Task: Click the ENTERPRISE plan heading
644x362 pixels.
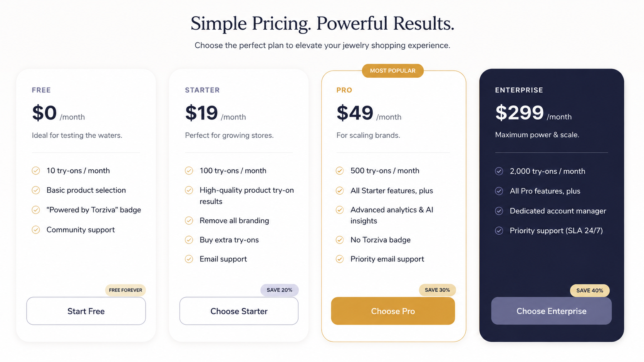Action: tap(519, 90)
